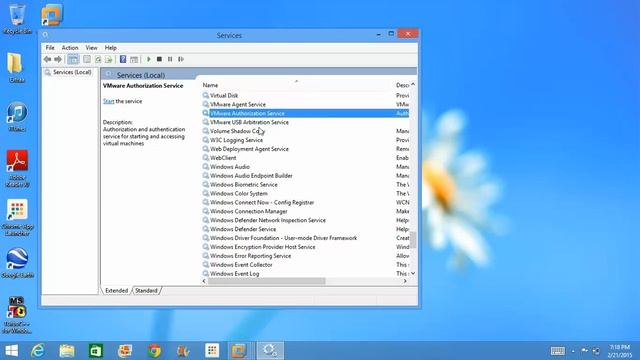Click the Export List toolbar icon

point(109,59)
